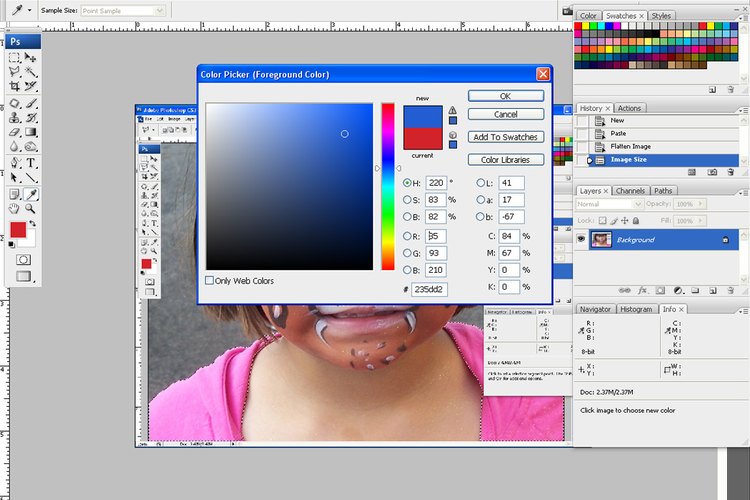
Task: Select the Magic Wand tool
Action: (31, 72)
